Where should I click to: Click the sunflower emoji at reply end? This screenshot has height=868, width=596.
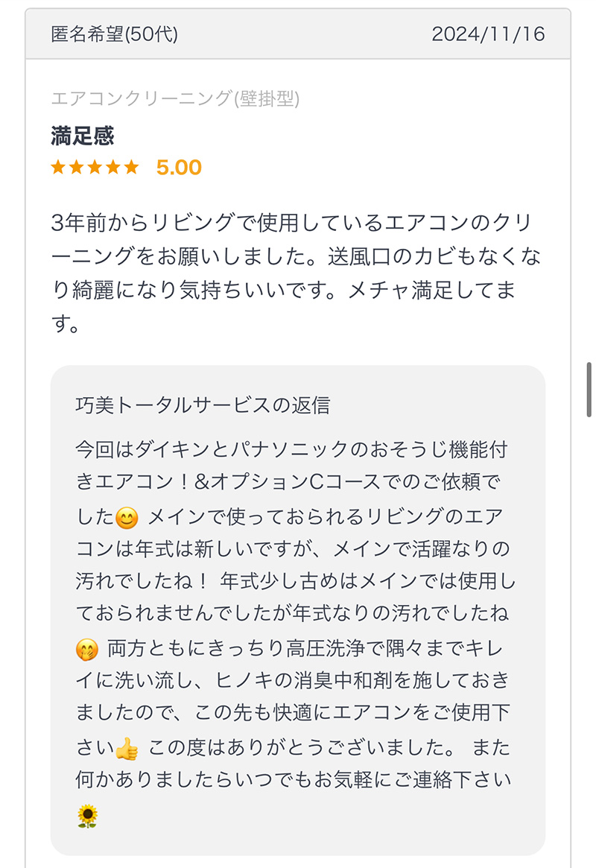[x=87, y=816]
